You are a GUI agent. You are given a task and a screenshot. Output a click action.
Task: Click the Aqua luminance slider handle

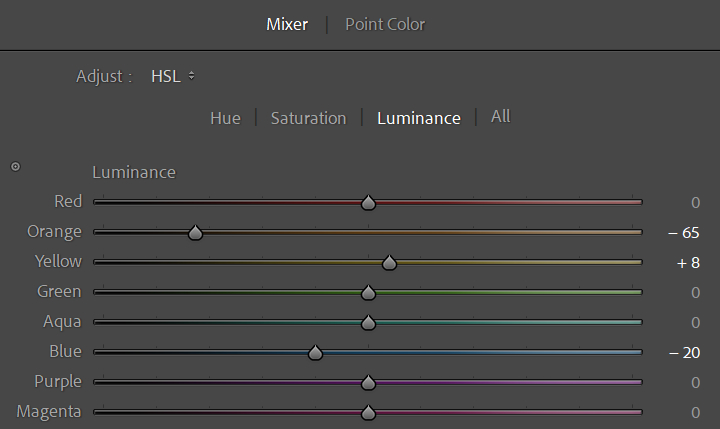[x=368, y=322]
